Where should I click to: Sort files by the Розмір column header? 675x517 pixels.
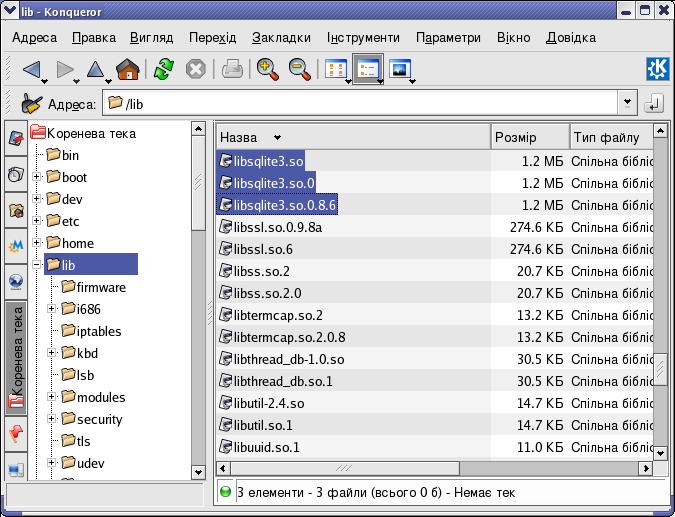(530, 137)
